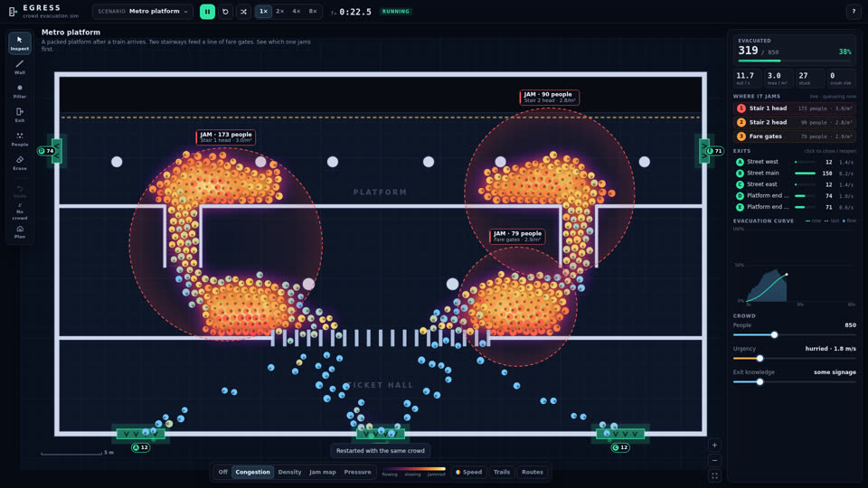Screen dimensions: 868x488
Task: Adjust the People crowd slider
Action: click(795, 334)
